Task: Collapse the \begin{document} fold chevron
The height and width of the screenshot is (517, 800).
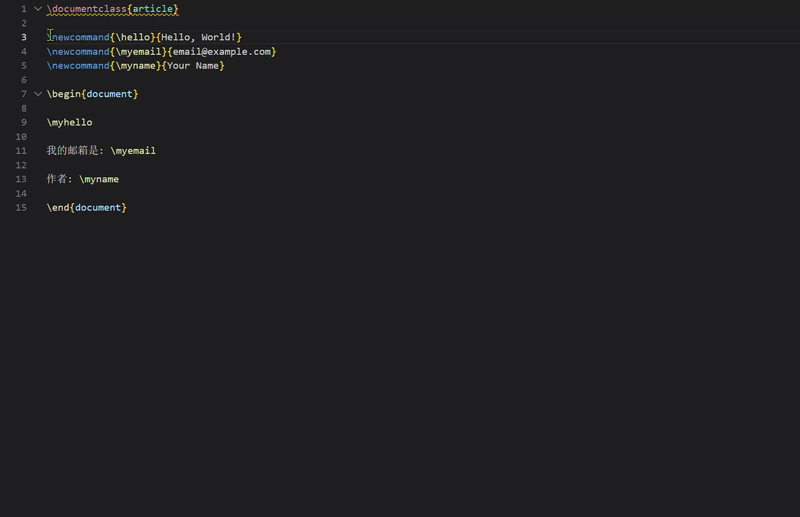Action: pos(38,94)
